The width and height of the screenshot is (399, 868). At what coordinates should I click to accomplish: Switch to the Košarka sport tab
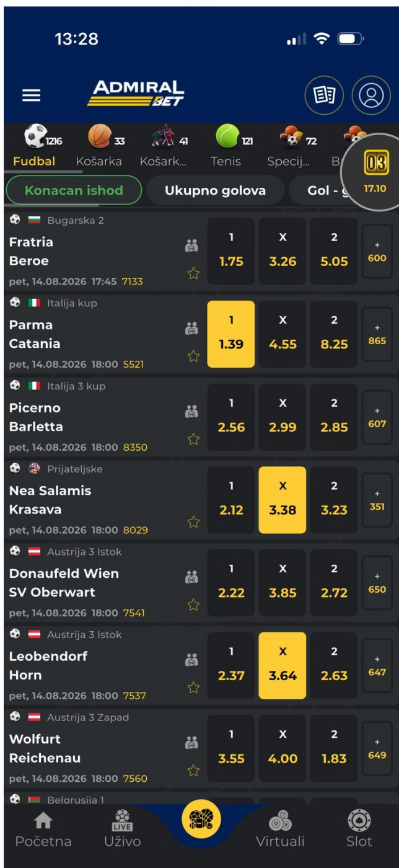coord(99,149)
